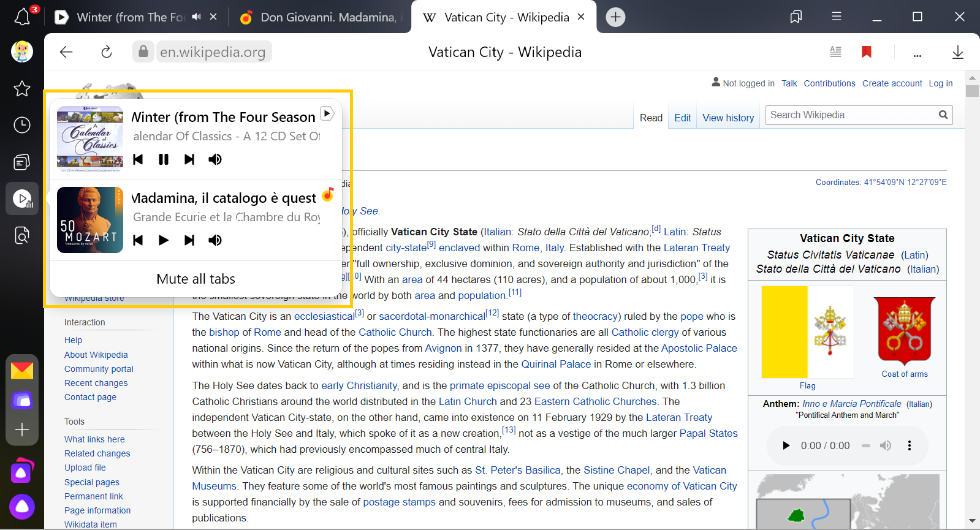
Task: Open the Vatican flag image
Action: 807,332
